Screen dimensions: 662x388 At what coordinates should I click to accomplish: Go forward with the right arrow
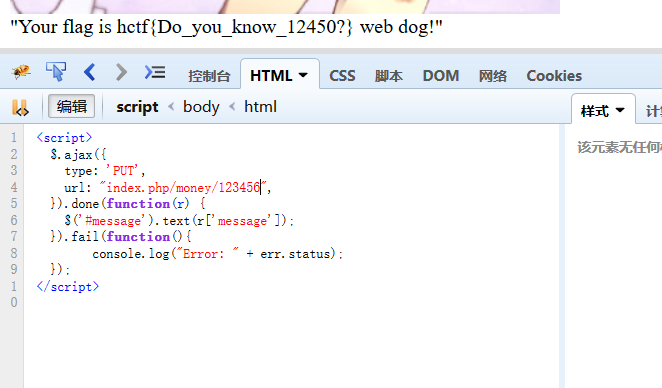pos(121,72)
